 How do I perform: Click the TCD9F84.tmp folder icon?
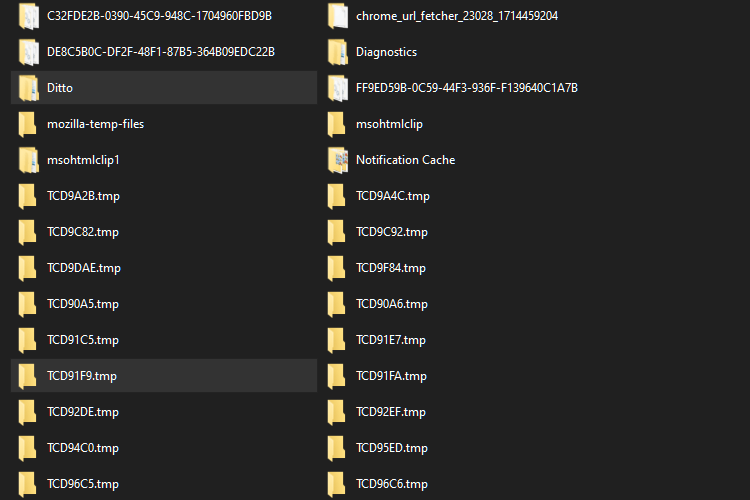point(337,268)
